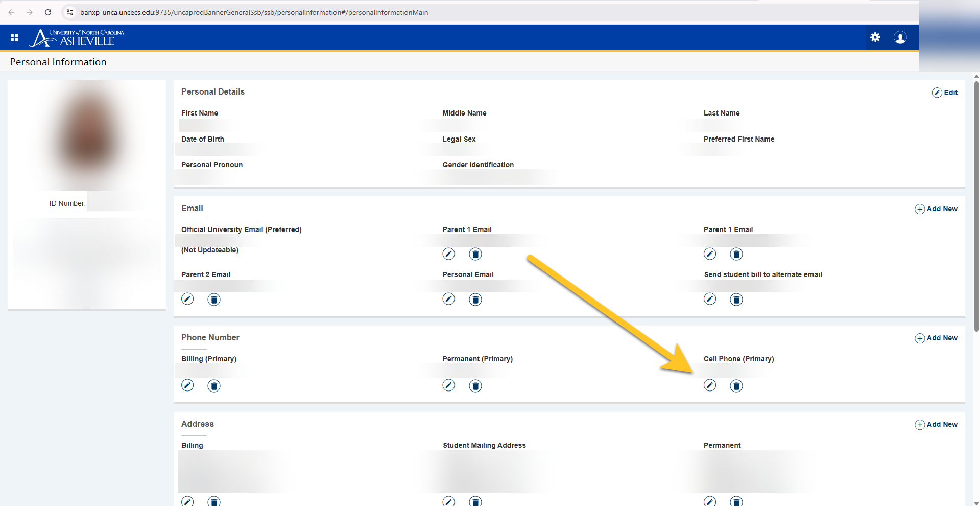Screen dimensions: 980x506
Task: Go back using browser back arrow
Action: 11,12
